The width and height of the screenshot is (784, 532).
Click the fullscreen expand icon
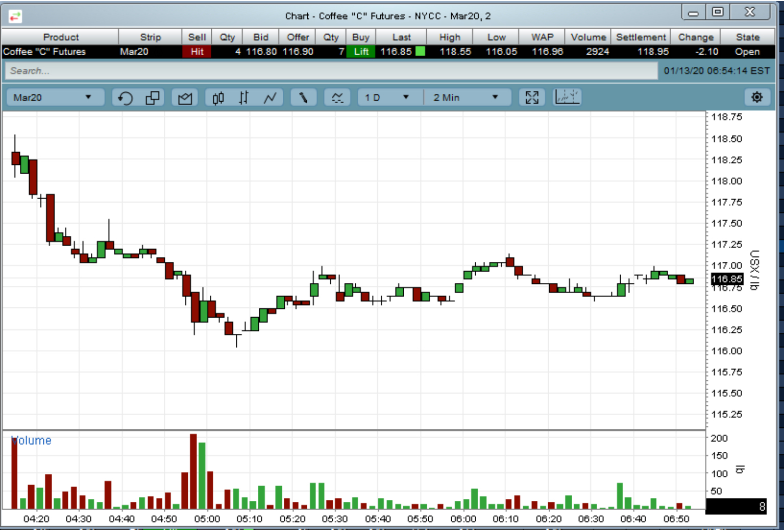[532, 98]
